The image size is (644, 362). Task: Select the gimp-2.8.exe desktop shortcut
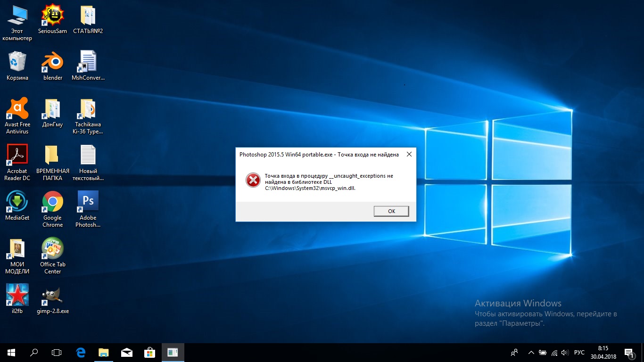(53, 299)
